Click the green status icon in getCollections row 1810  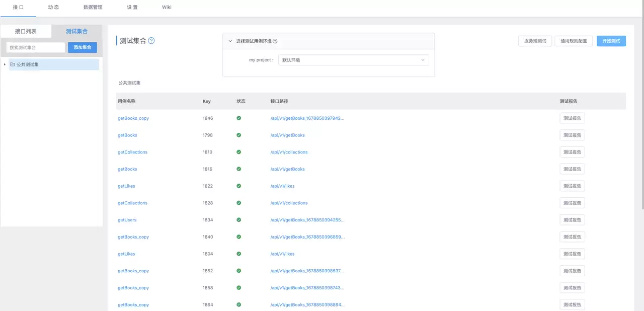(x=238, y=152)
